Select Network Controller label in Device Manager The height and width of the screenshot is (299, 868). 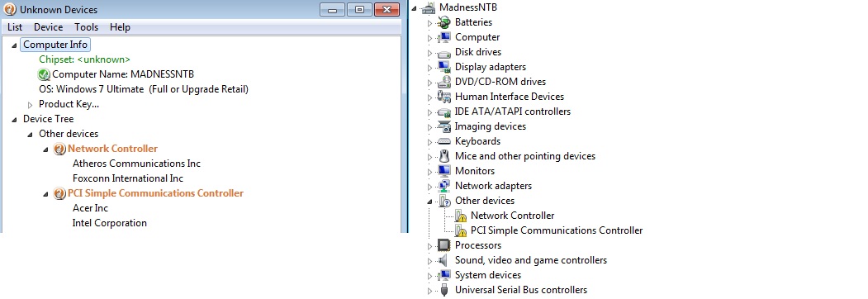[513, 216]
